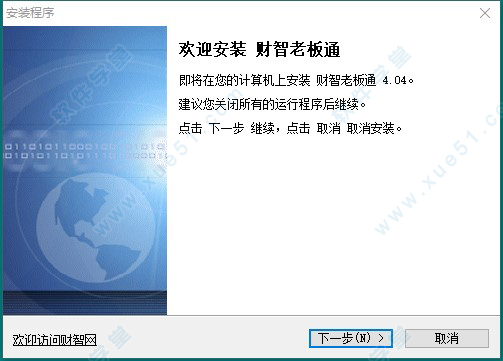The image size is (503, 361).
Task: Click the line 点击 下一步 继续，点击 取消 取消安装
Action: pos(290,128)
